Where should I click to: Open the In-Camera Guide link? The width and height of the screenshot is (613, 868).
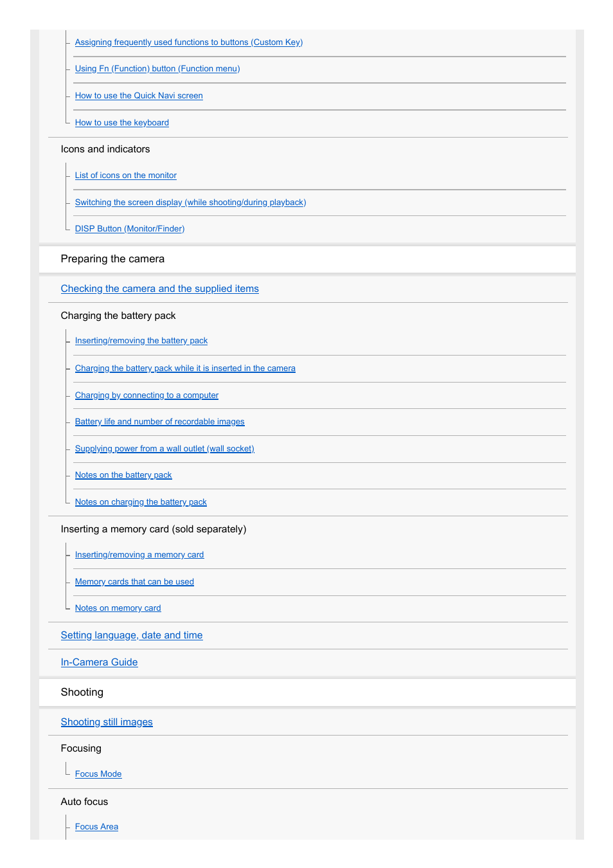pyautogui.click(x=99, y=662)
